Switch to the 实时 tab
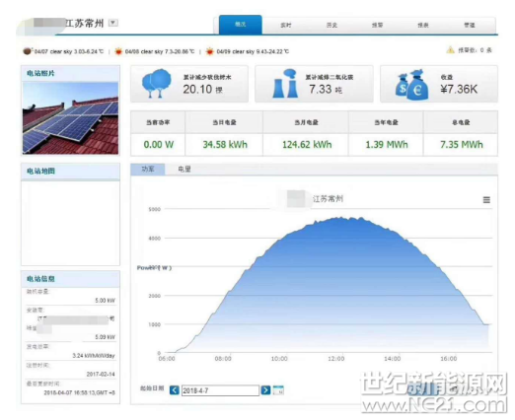The width and height of the screenshot is (515, 420). [285, 25]
